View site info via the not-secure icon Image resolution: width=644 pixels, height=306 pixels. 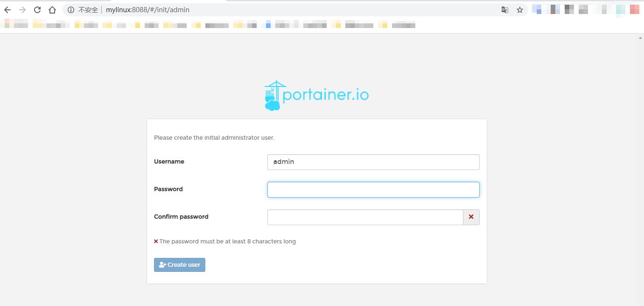tap(71, 10)
